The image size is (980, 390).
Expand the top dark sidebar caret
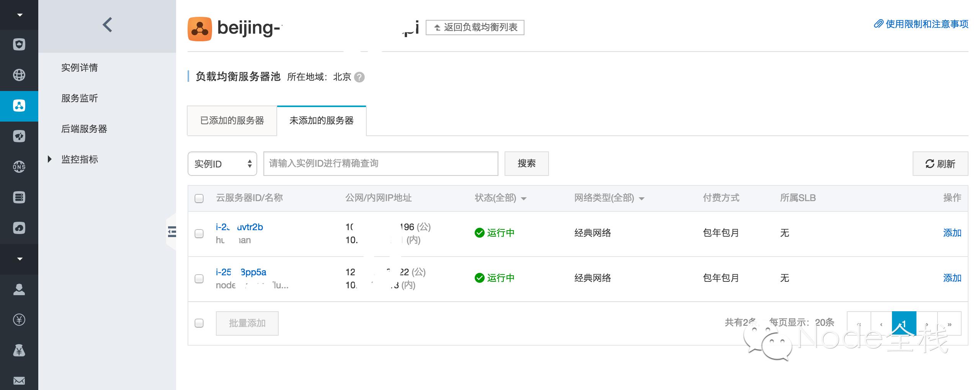[20, 15]
